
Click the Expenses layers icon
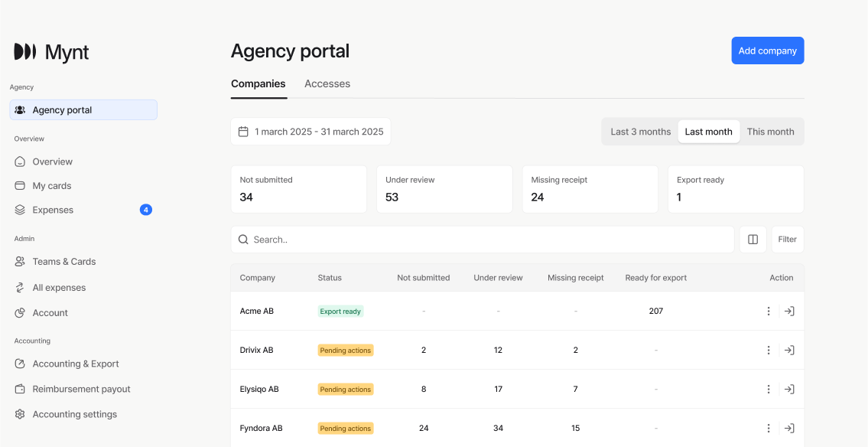(20, 210)
